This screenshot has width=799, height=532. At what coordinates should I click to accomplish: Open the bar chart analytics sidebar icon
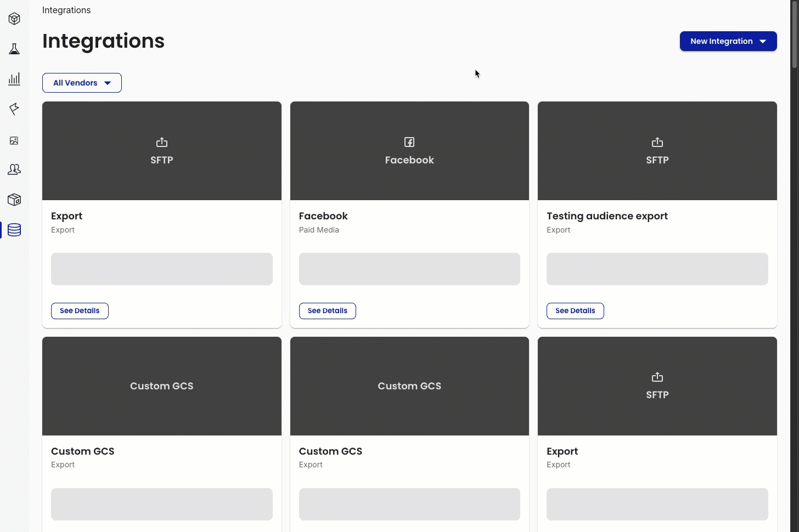pos(14,79)
